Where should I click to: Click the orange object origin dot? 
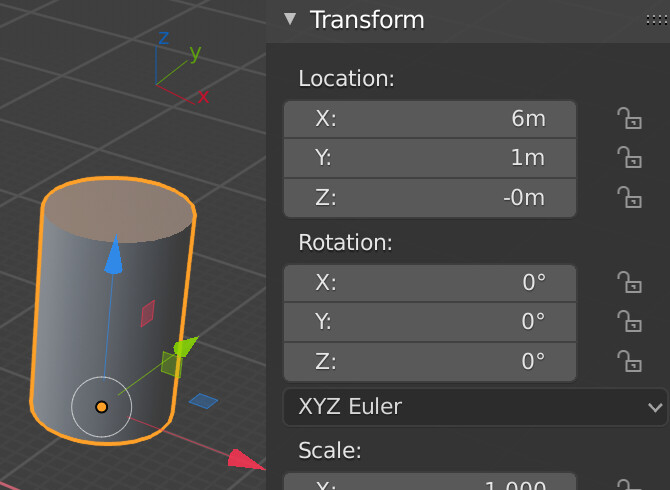(x=101, y=407)
